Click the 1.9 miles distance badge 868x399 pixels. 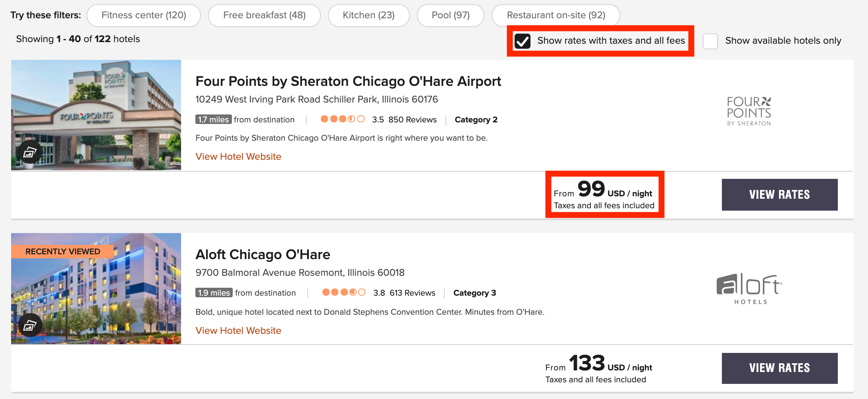[214, 292]
